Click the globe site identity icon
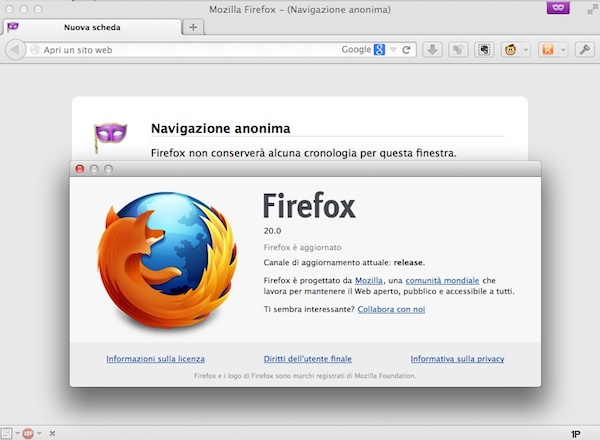 [35, 50]
